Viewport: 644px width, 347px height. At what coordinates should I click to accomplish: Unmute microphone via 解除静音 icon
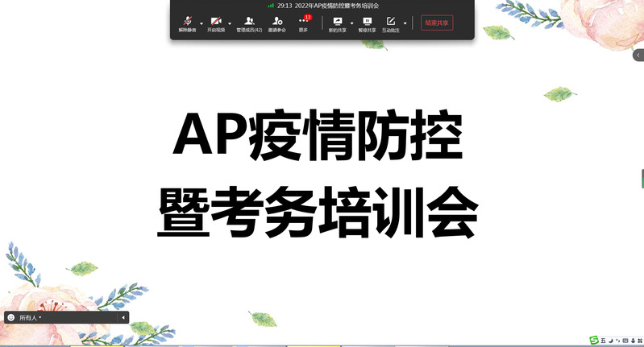(187, 22)
